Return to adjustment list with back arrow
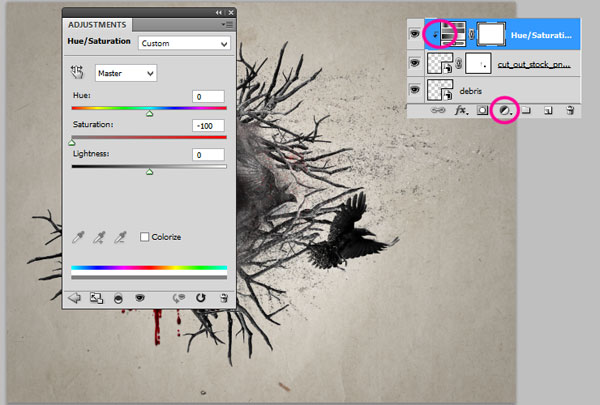Viewport: 600px width, 405px height. point(75,297)
